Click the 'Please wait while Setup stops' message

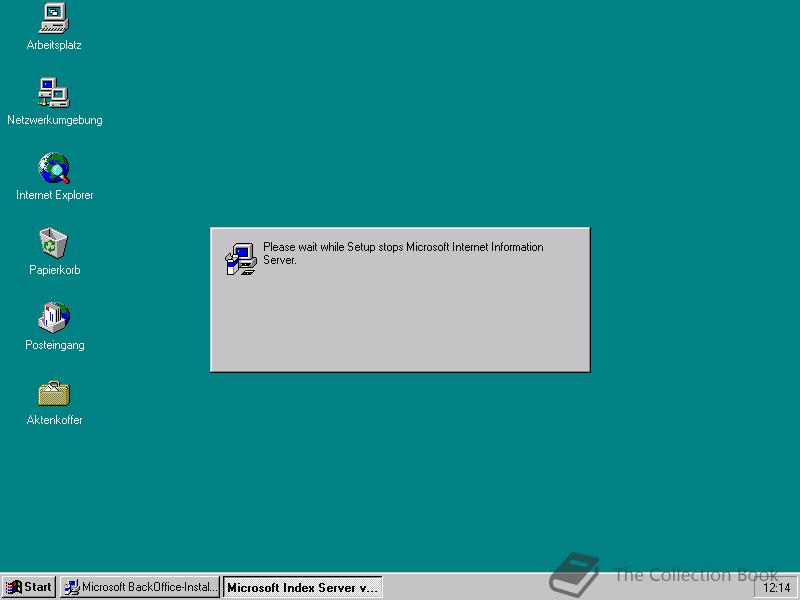(x=403, y=254)
